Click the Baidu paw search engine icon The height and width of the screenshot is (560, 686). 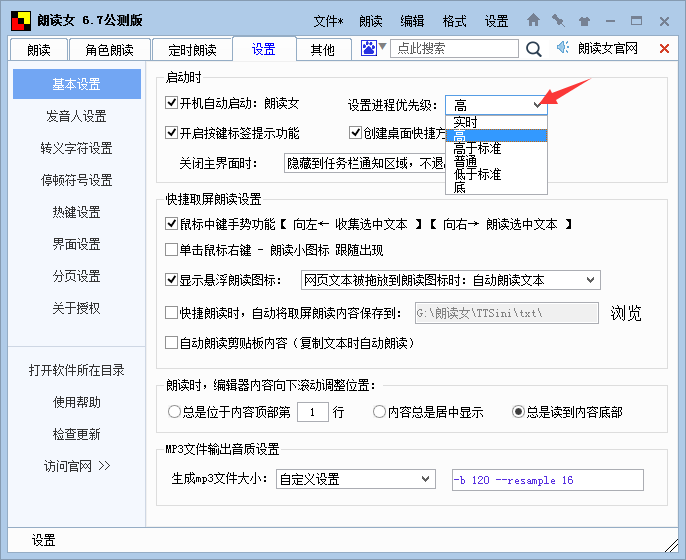[x=369, y=48]
